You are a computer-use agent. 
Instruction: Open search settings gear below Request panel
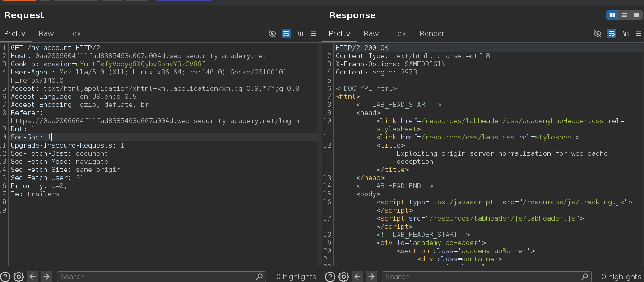[19, 277]
